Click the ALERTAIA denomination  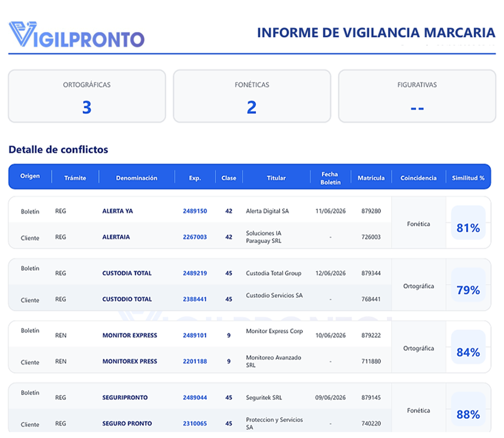tap(116, 237)
